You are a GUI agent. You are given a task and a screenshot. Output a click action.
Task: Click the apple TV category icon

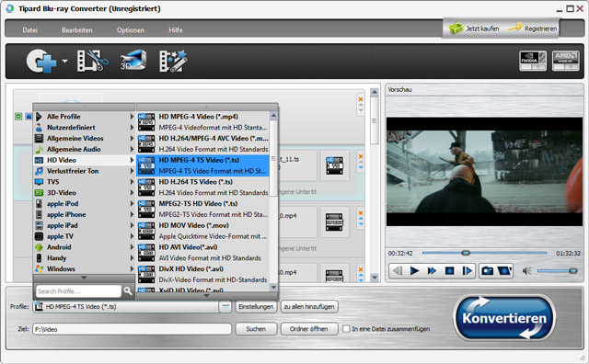(39, 236)
